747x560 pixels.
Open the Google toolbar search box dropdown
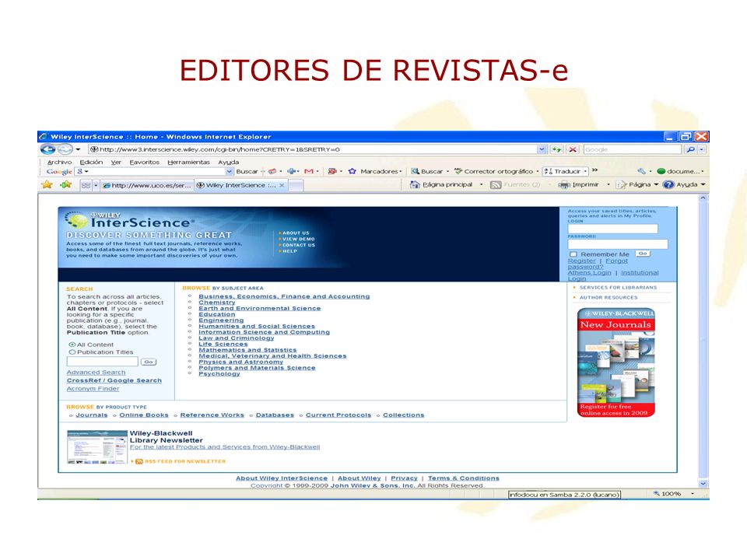(229, 171)
